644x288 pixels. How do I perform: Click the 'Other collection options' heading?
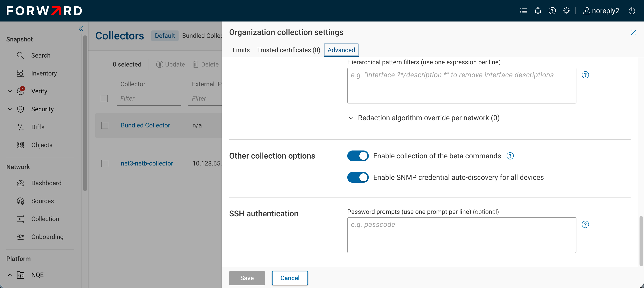tap(272, 156)
